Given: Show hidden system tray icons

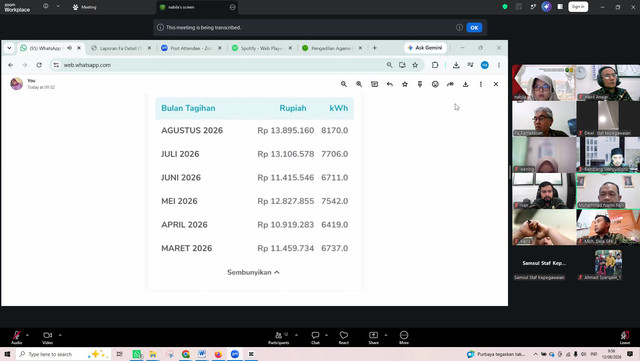Looking at the screenshot, I should 535,354.
